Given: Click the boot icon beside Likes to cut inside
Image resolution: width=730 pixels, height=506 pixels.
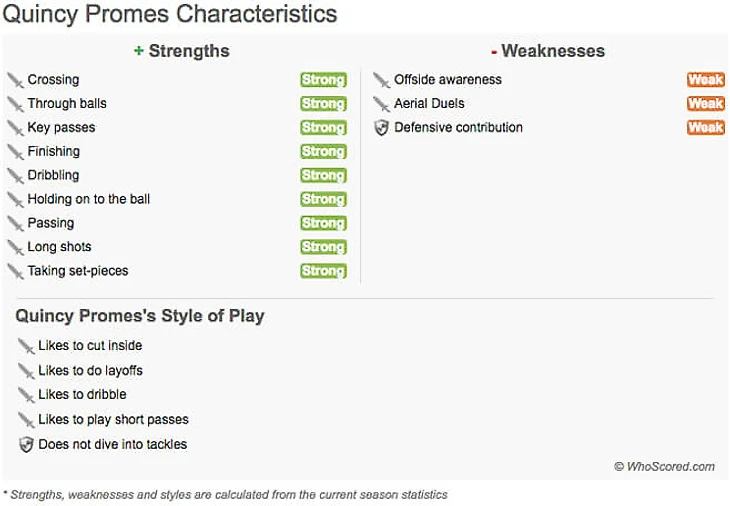Looking at the screenshot, I should 26,346.
